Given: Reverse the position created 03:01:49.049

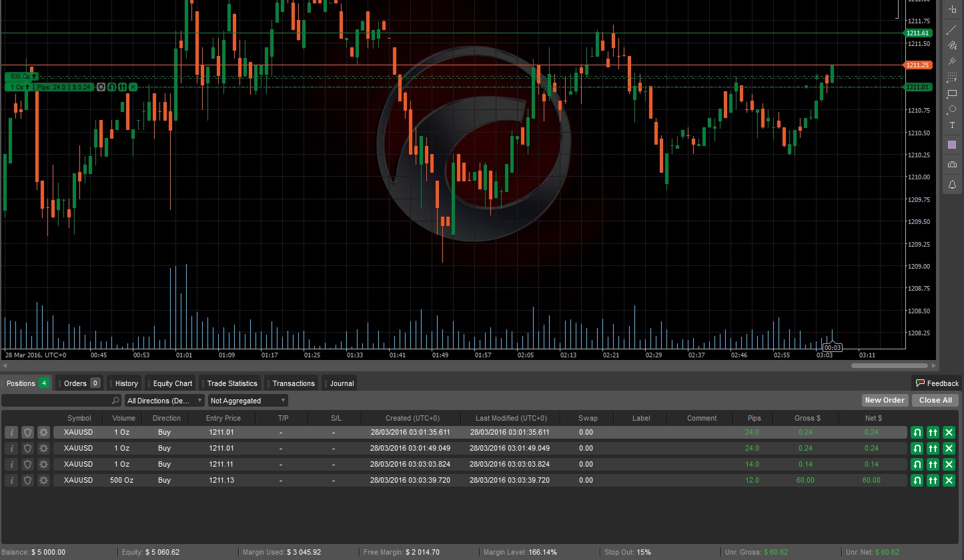Looking at the screenshot, I should pos(917,448).
